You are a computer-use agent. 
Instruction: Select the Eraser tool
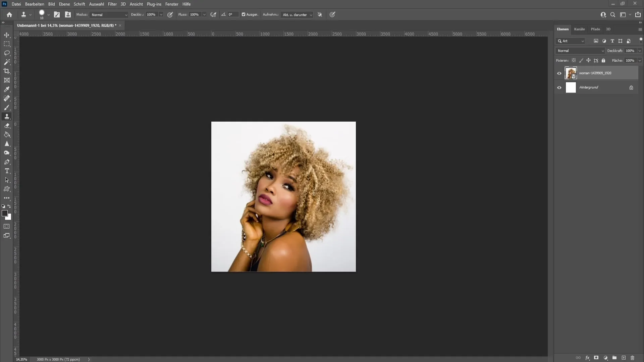click(7, 126)
